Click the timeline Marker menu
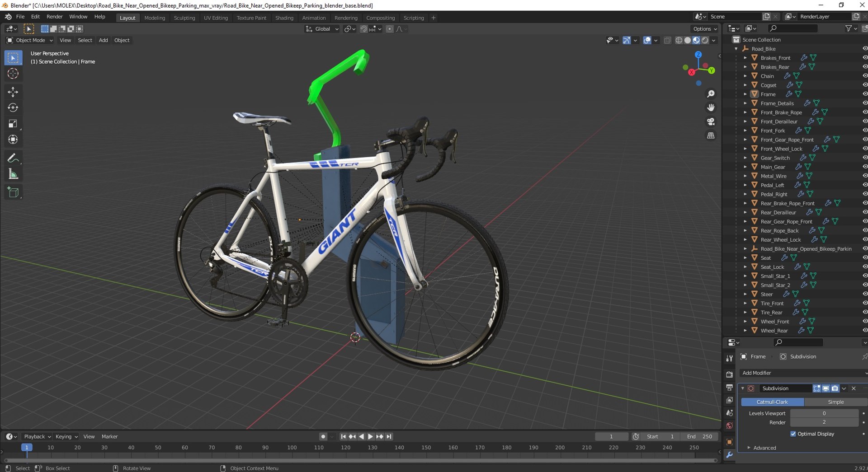This screenshot has width=868, height=472. tap(109, 437)
